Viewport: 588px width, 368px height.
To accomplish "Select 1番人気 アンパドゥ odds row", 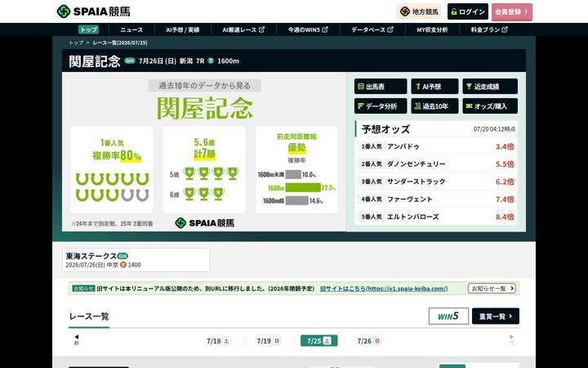I will tap(436, 146).
